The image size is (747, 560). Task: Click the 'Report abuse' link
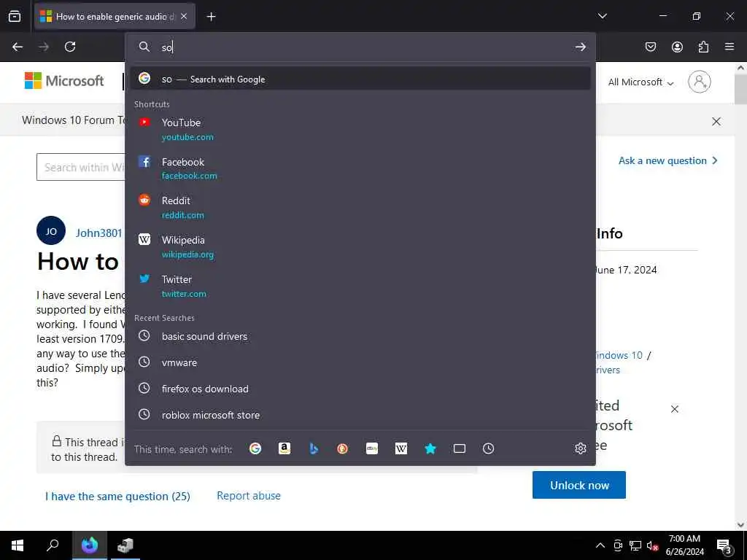pos(249,496)
